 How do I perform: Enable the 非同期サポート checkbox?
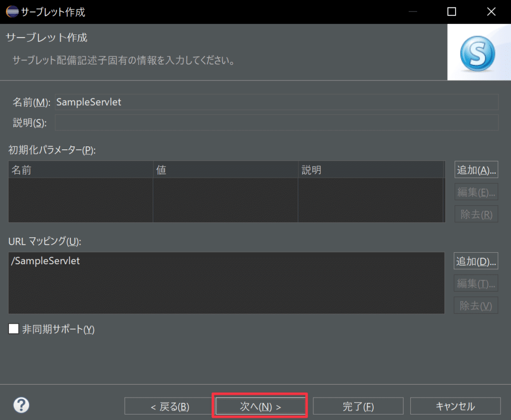pyautogui.click(x=14, y=329)
